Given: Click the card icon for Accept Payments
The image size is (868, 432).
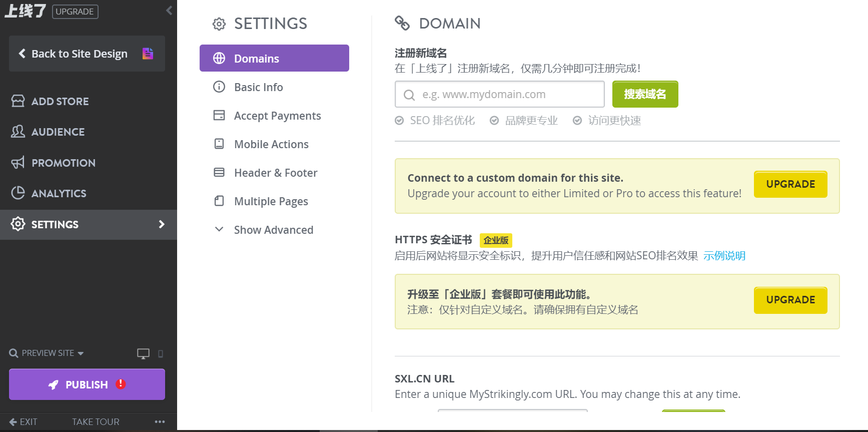Looking at the screenshot, I should click(x=219, y=115).
